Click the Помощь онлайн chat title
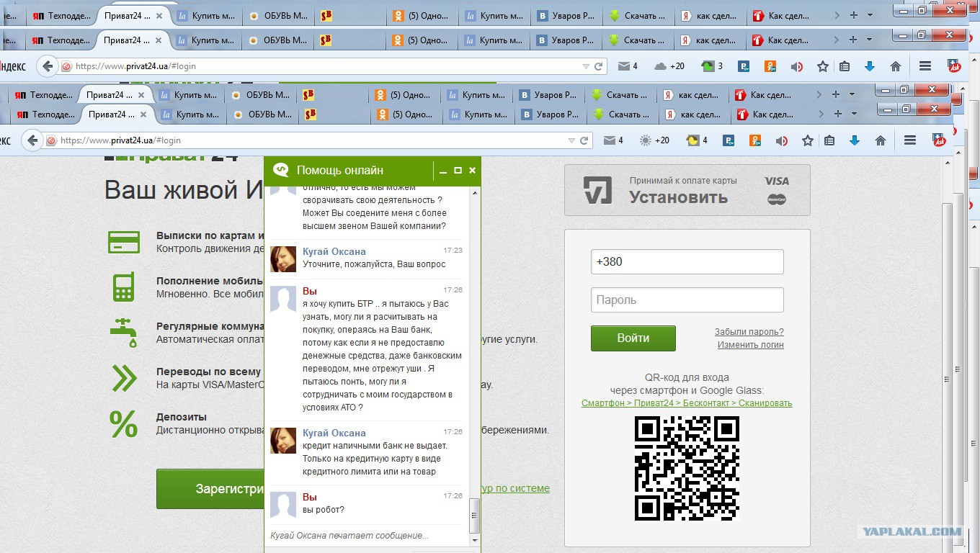Image resolution: width=980 pixels, height=553 pixels. click(x=340, y=171)
